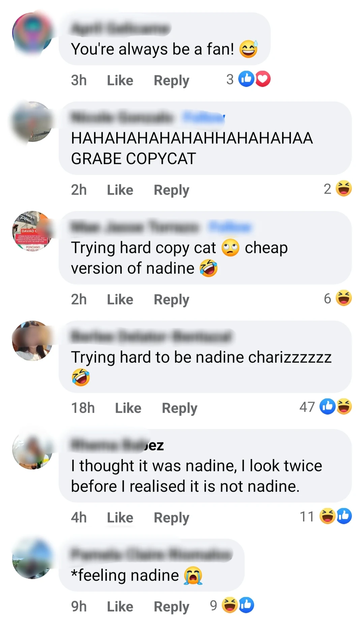Reply to the charizzzzzz comment
Image resolution: width=364 pixels, height=627 pixels.
pyautogui.click(x=180, y=409)
